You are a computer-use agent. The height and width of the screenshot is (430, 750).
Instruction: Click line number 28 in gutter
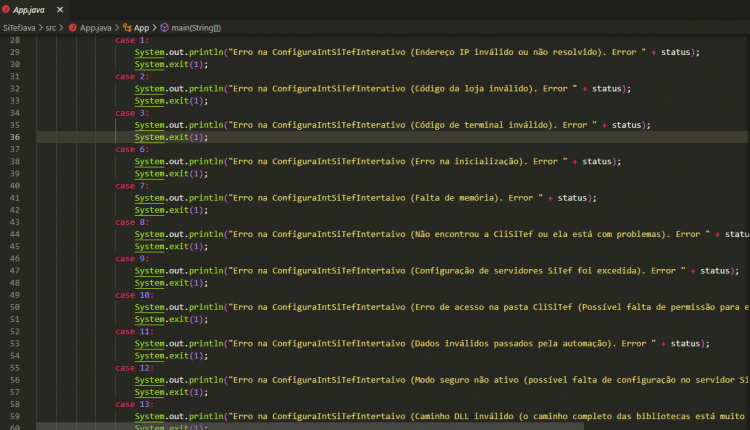coord(15,40)
